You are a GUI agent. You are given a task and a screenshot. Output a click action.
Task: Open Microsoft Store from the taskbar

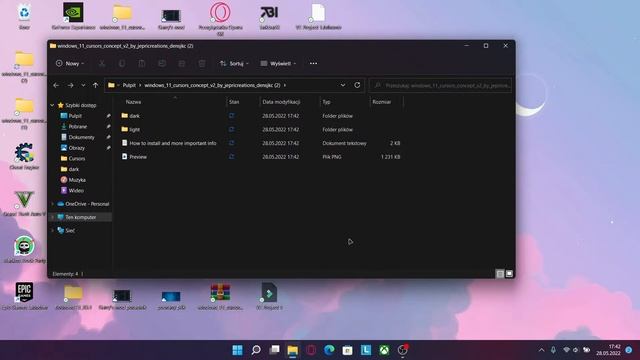tap(347, 350)
